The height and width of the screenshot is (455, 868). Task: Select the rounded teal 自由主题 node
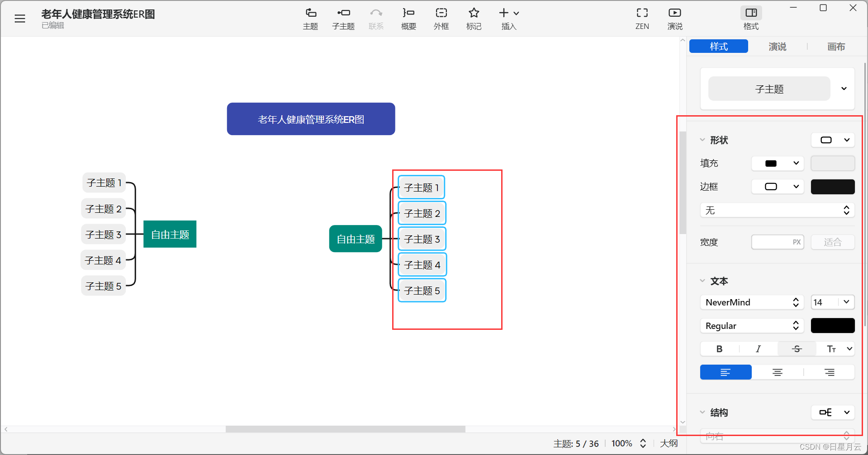pos(356,239)
